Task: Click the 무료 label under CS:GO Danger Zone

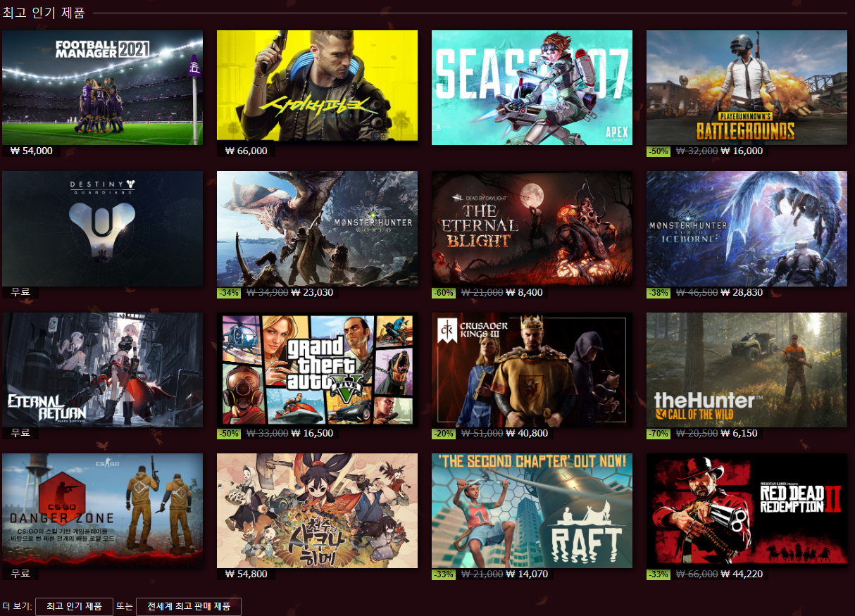Action: [20, 574]
